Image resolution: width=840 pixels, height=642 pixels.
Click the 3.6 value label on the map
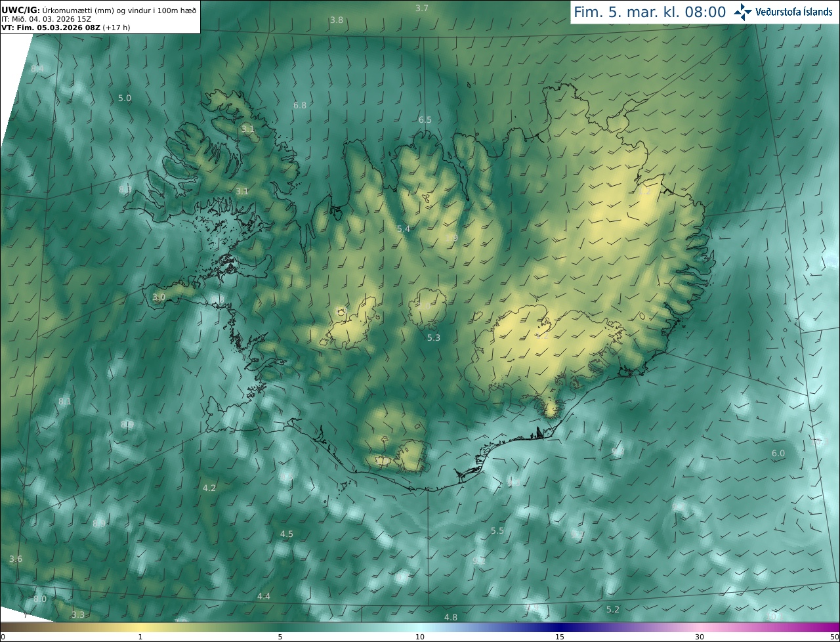(x=16, y=559)
